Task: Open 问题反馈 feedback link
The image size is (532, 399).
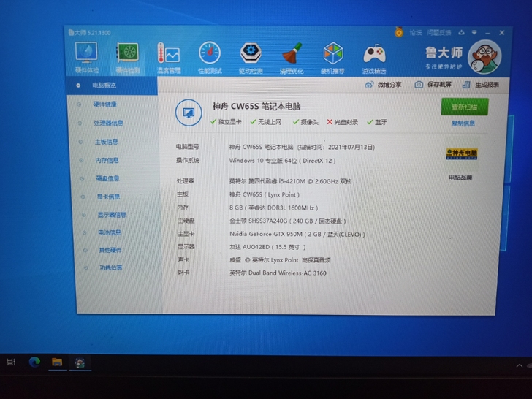Action: [x=439, y=33]
